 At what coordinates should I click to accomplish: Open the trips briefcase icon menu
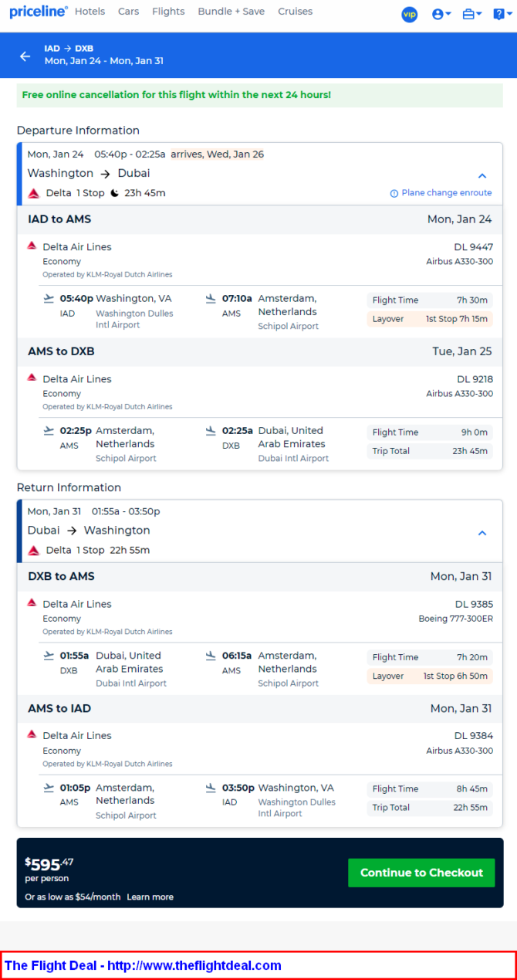pyautogui.click(x=472, y=14)
